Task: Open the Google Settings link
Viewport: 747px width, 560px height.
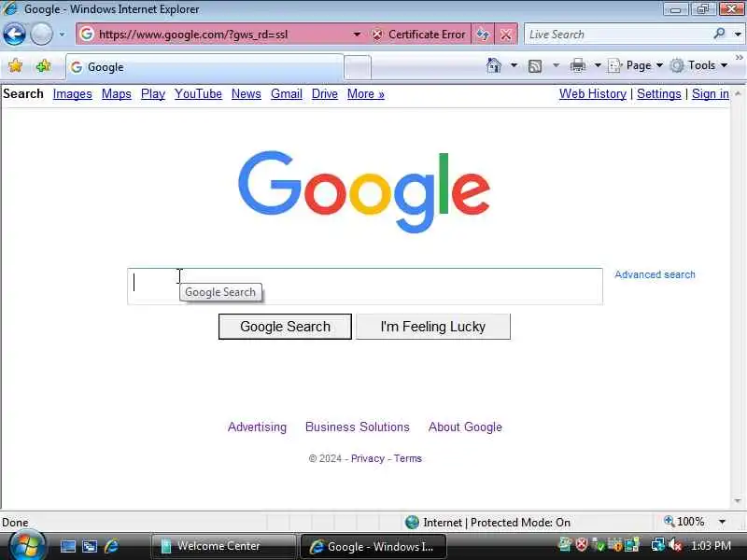Action: click(659, 94)
